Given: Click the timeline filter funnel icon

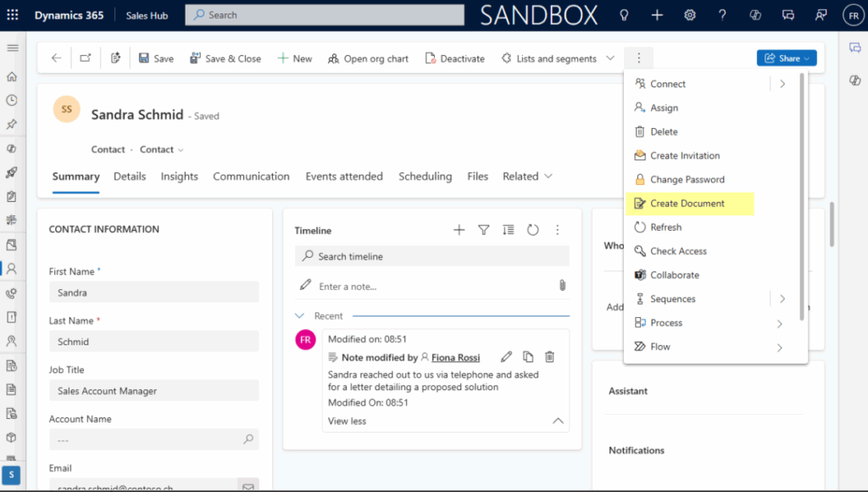Looking at the screenshot, I should 483,230.
